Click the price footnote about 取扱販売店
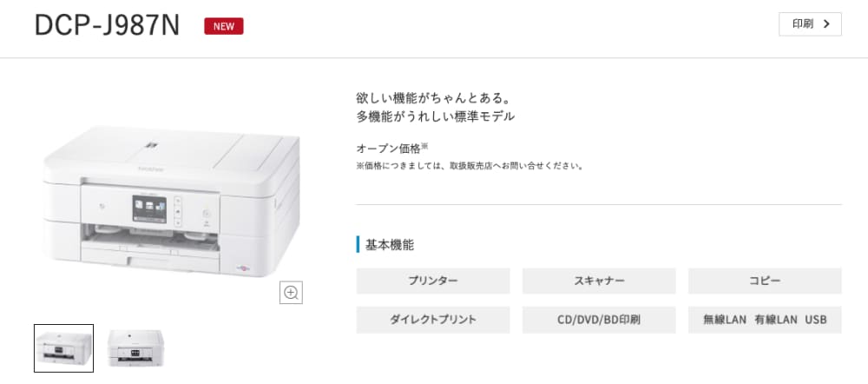 coord(470,166)
